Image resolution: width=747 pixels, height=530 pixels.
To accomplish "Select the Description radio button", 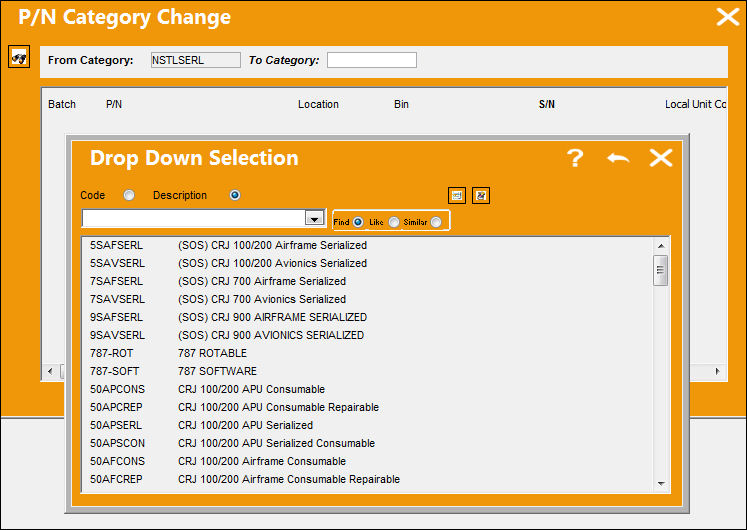I will coord(235,195).
